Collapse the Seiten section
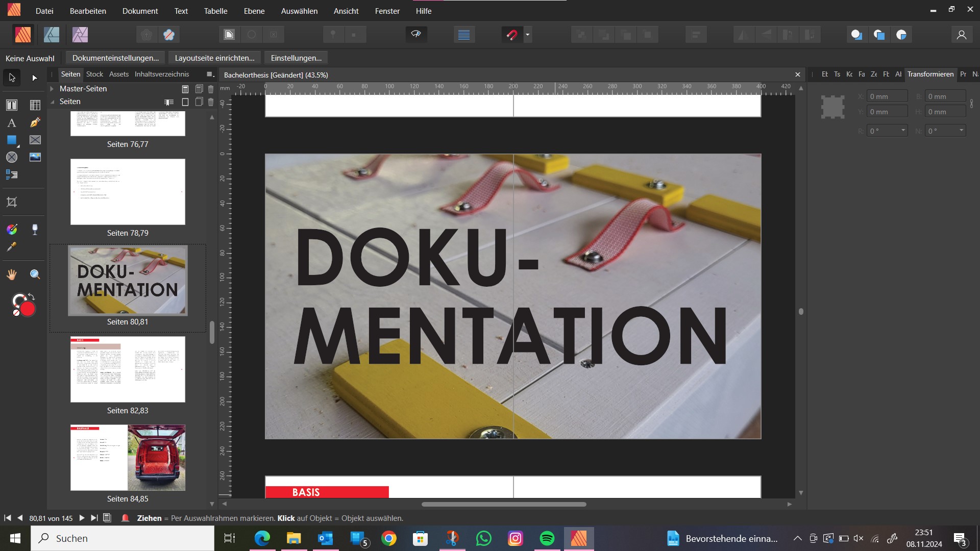 pos(52,102)
